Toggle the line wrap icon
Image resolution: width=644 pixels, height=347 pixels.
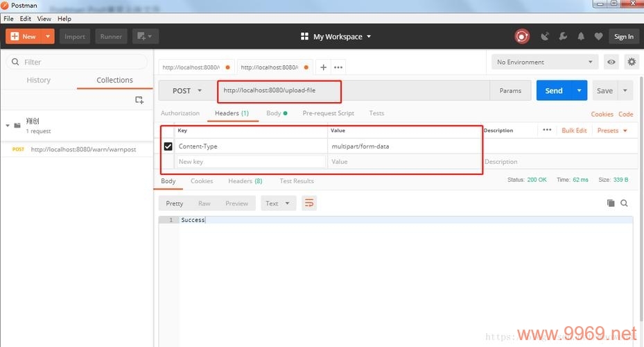[309, 203]
